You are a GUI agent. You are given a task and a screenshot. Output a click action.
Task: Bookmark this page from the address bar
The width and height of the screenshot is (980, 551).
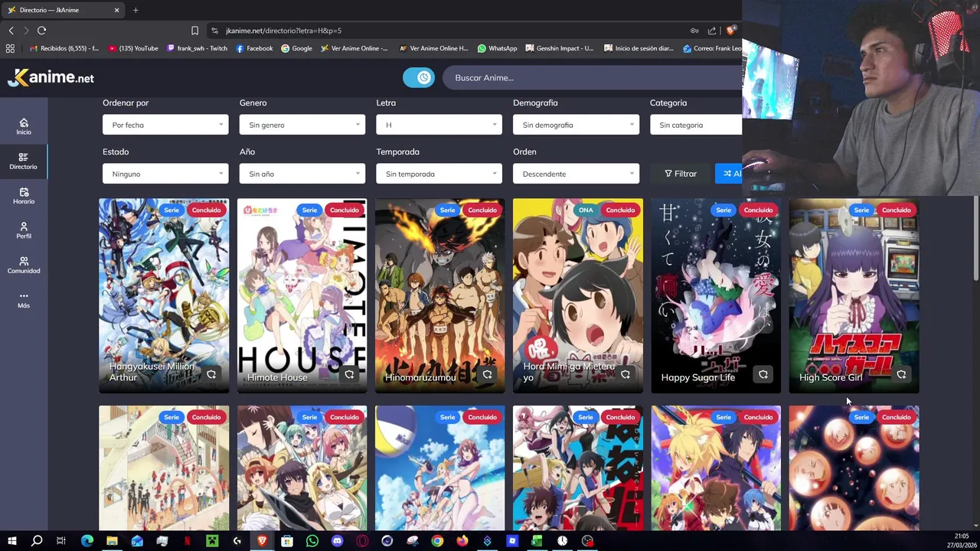click(x=194, y=31)
